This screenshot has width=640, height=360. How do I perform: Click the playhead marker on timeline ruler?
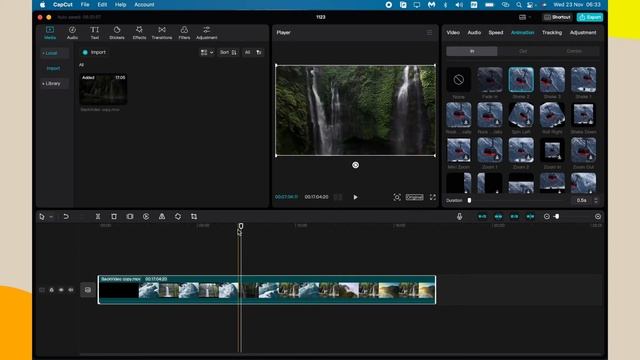[x=241, y=226]
